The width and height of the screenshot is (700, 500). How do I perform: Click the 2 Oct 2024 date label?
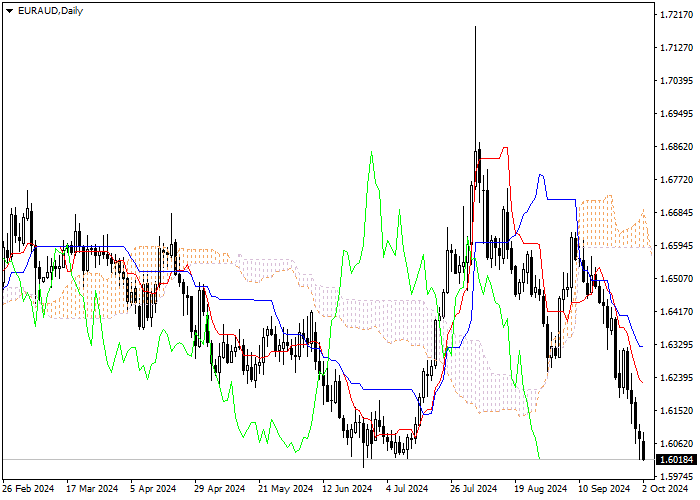click(665, 489)
